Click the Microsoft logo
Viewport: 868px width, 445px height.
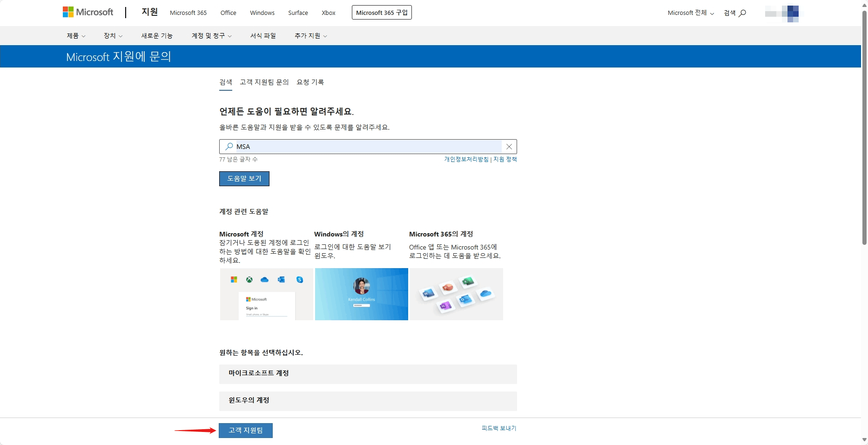88,12
